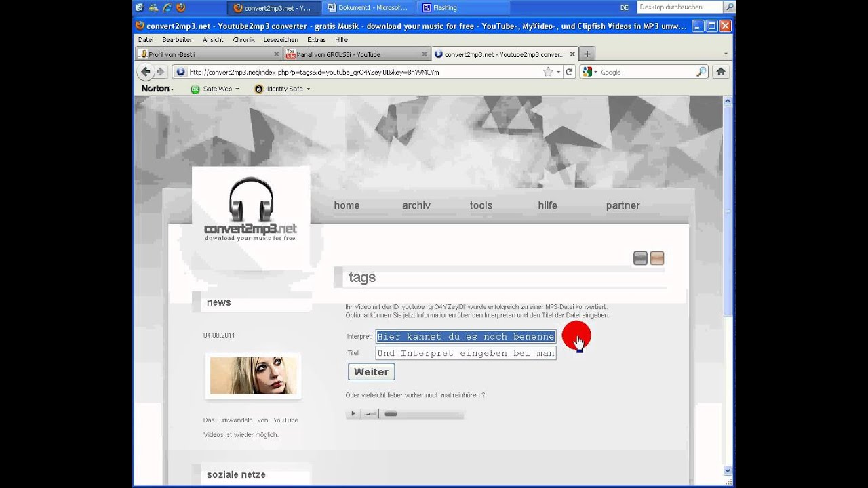Click the page scrollbar up arrow
868x488 pixels.
point(728,102)
